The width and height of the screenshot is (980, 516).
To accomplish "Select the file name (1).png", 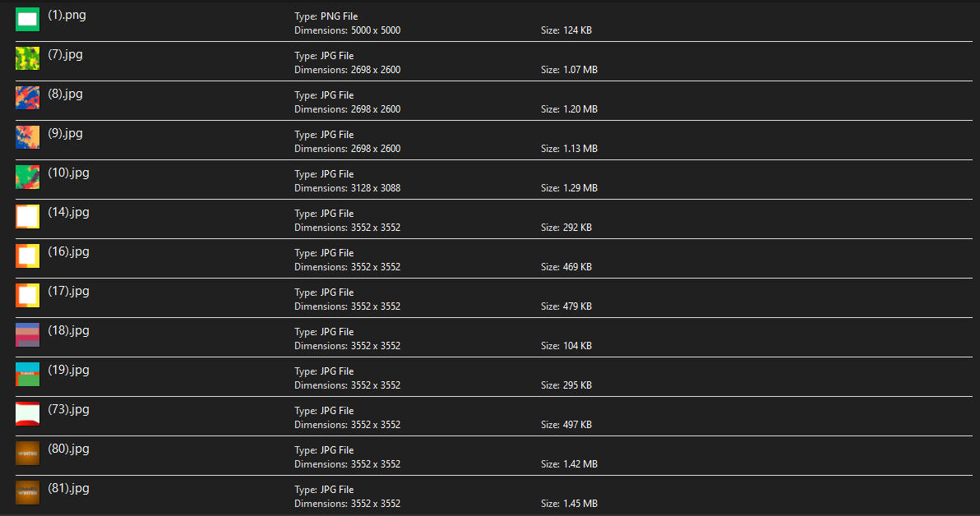I will pyautogui.click(x=67, y=15).
